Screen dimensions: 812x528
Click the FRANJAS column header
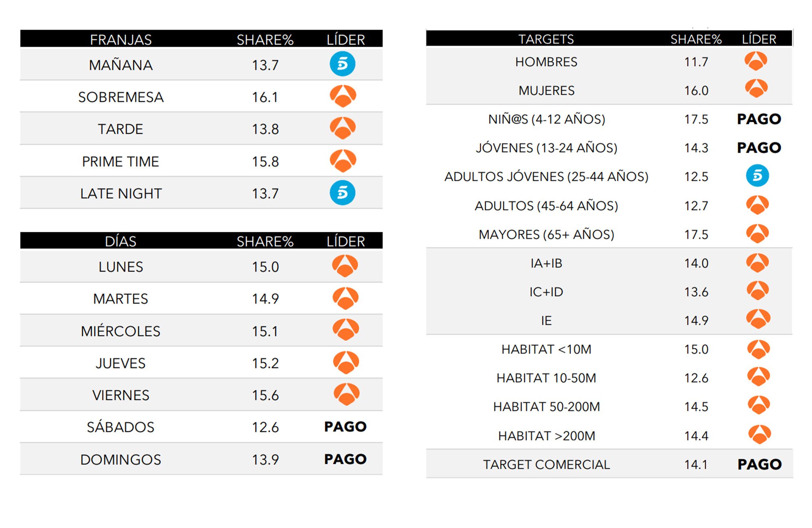(121, 39)
